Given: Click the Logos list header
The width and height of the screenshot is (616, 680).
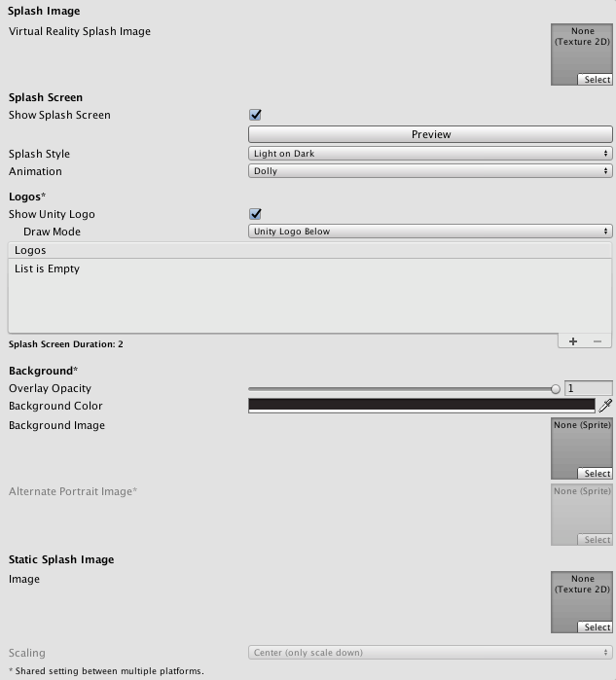Looking at the screenshot, I should pyautogui.click(x=309, y=250).
